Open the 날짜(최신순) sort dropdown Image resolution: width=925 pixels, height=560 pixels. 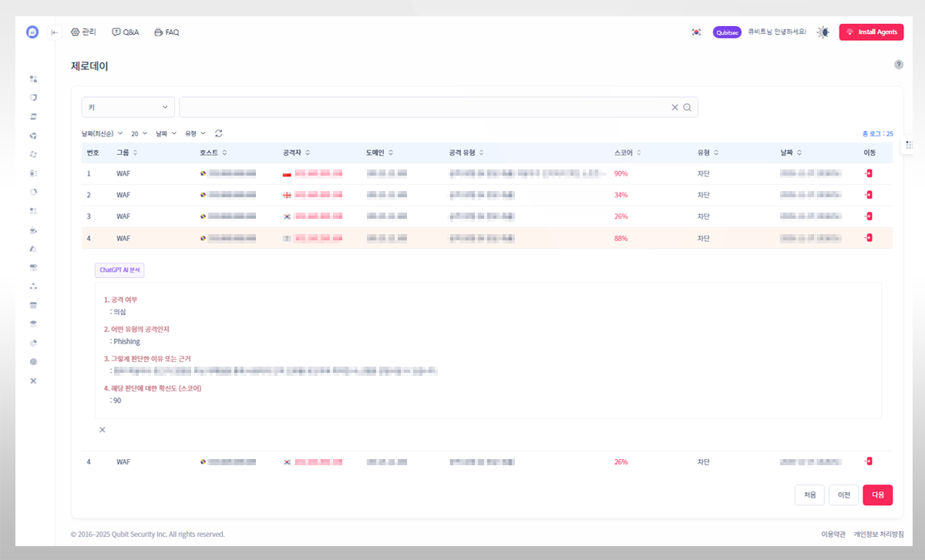tap(103, 133)
